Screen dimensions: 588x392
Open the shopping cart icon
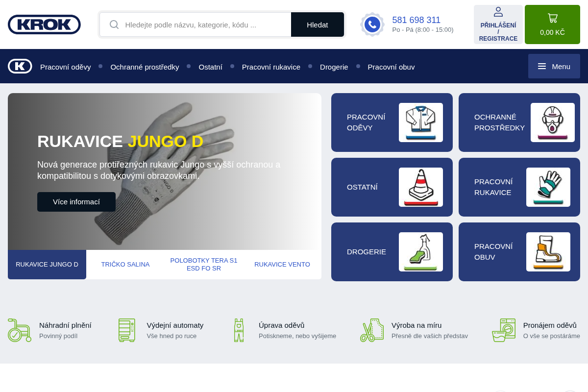(553, 18)
